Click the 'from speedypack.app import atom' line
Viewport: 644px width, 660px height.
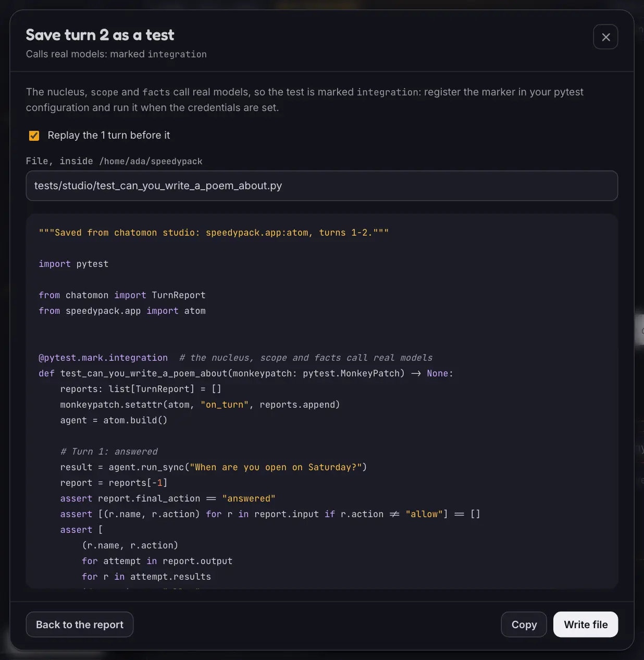pos(122,311)
